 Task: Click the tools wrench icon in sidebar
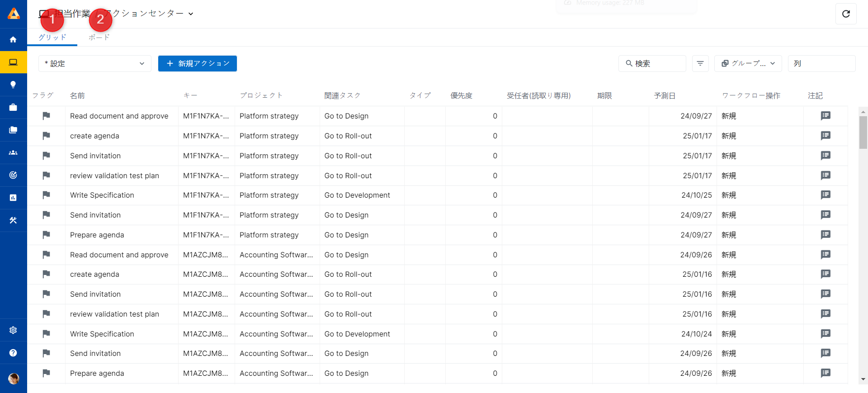13,220
